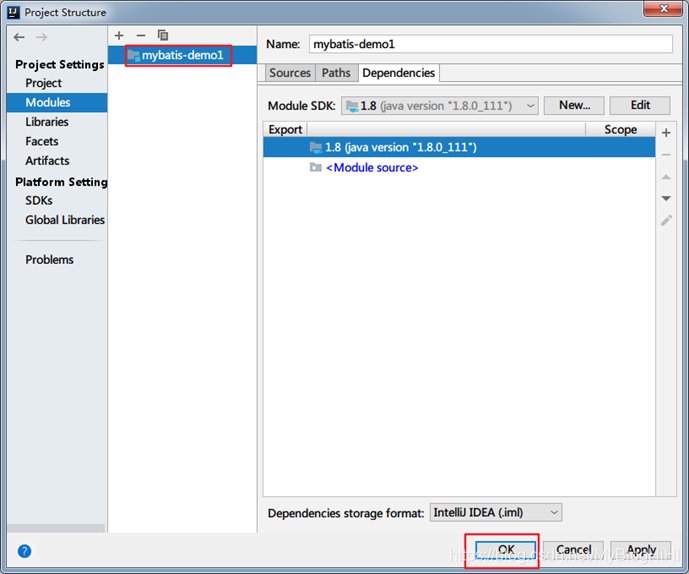Open SDKs under Platform Settings

39,200
